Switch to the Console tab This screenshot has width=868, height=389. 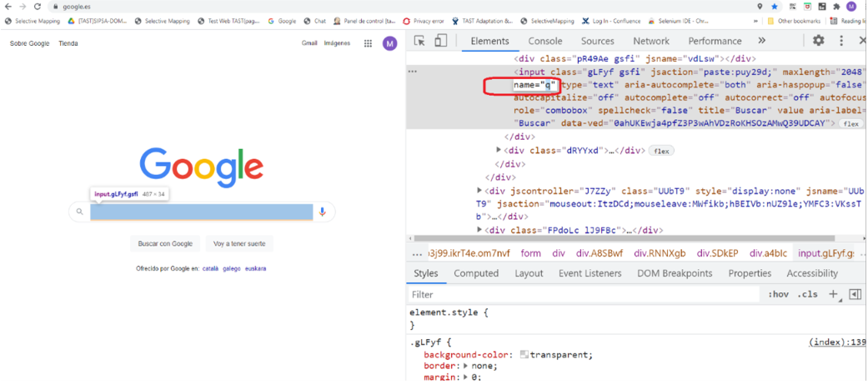pyautogui.click(x=545, y=41)
